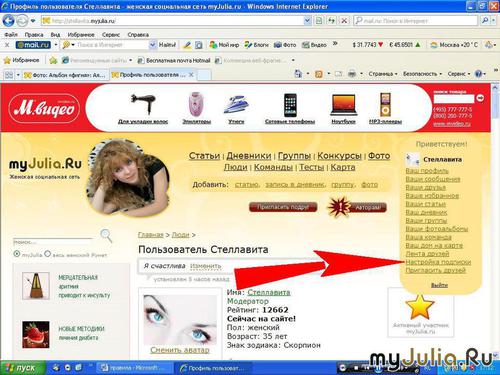
Task: Open Мой мир on mail.ru toolbar
Action: pyautogui.click(x=224, y=45)
